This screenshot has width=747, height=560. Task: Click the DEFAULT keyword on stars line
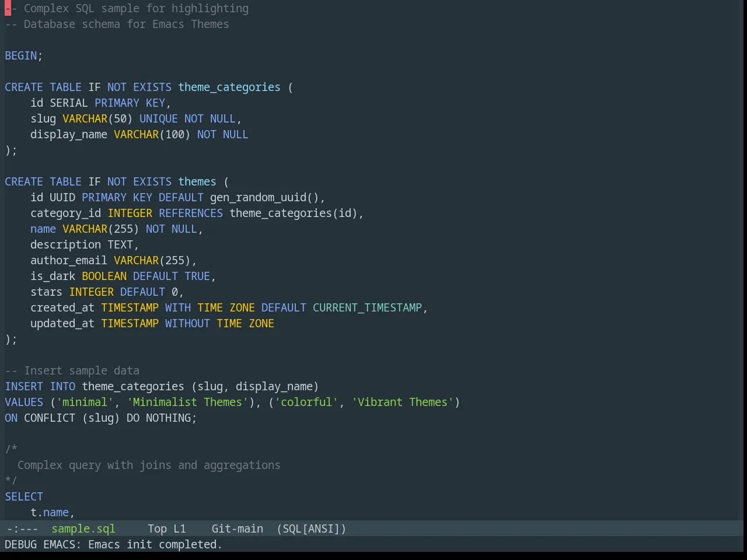(x=142, y=292)
